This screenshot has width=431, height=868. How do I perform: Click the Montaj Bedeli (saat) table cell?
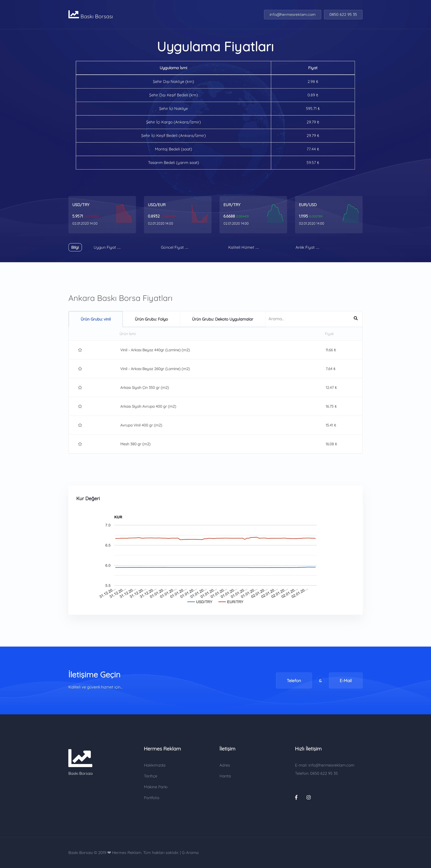point(173,149)
